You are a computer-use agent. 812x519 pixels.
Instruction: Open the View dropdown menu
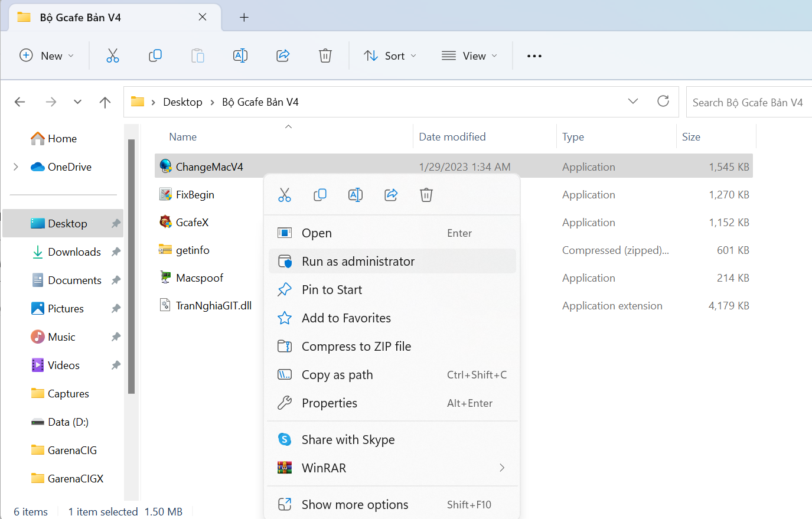(470, 56)
